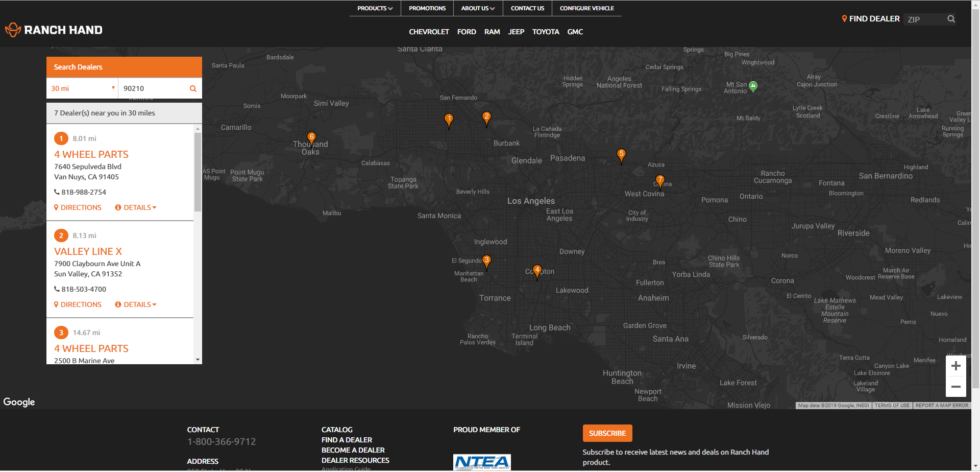Click the dealer list scrollbar thumb
Screen dimensions: 980x472
point(198,172)
